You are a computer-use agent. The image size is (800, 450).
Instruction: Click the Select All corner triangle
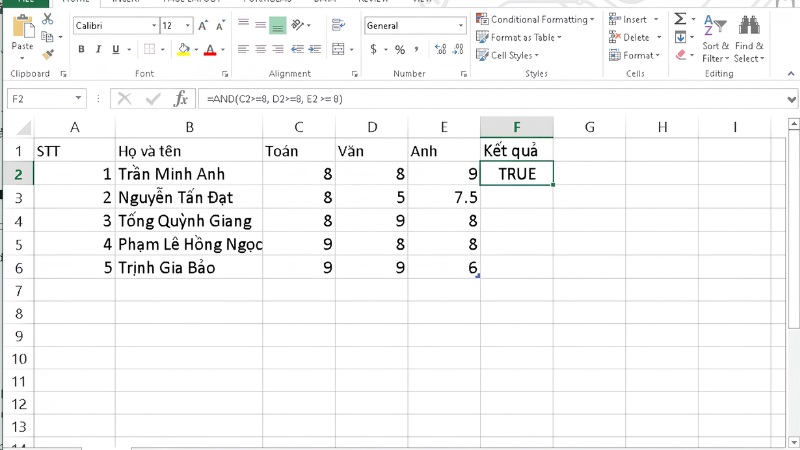tap(23, 128)
